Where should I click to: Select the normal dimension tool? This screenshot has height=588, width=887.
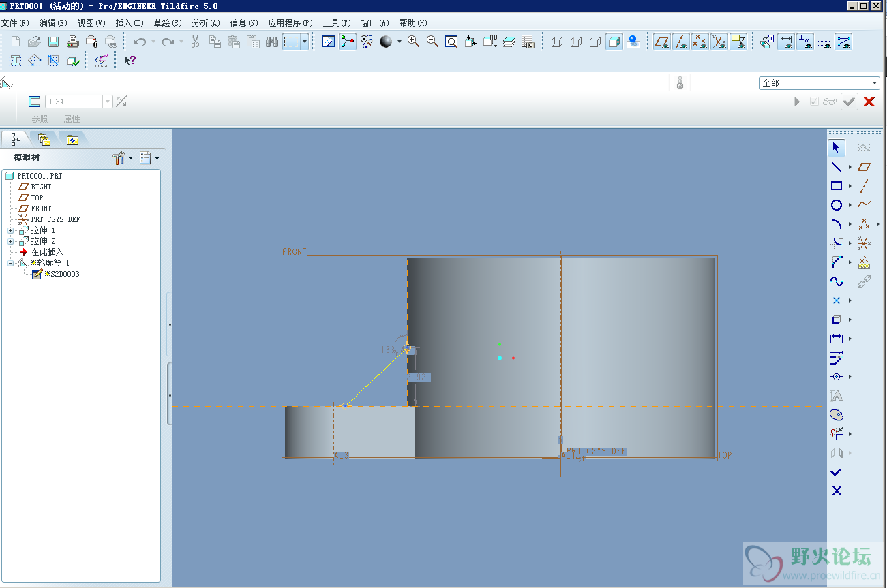pyautogui.click(x=837, y=339)
